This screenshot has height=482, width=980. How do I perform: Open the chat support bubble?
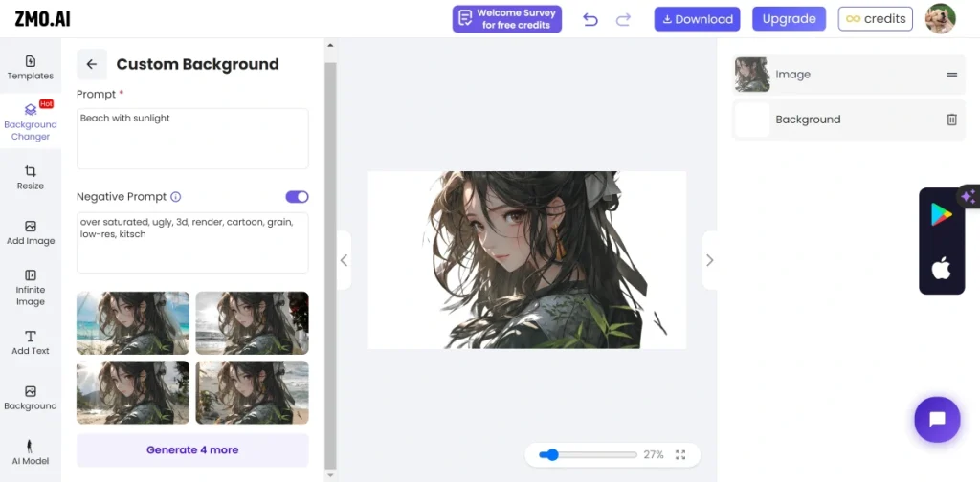937,420
